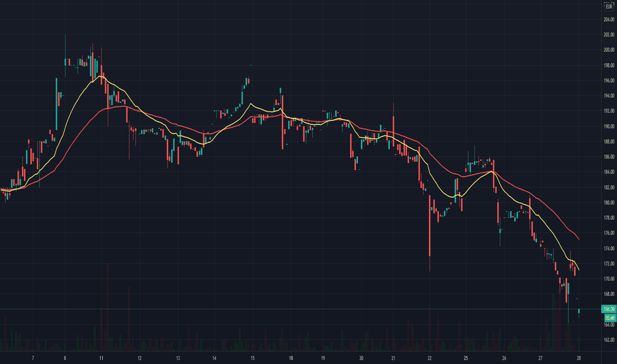Click the 162.00 price axis label
Screen dimensions: 617x364
point(609,340)
